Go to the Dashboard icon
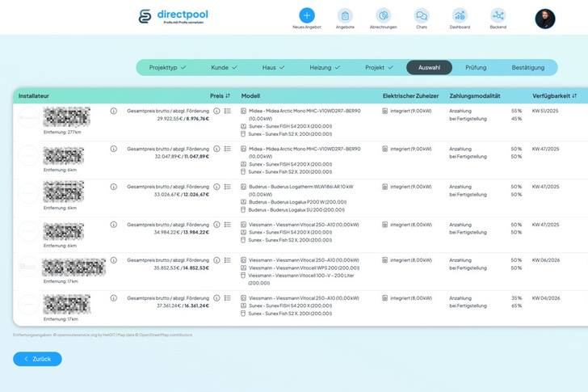The width and height of the screenshot is (588, 392). [x=460, y=15]
